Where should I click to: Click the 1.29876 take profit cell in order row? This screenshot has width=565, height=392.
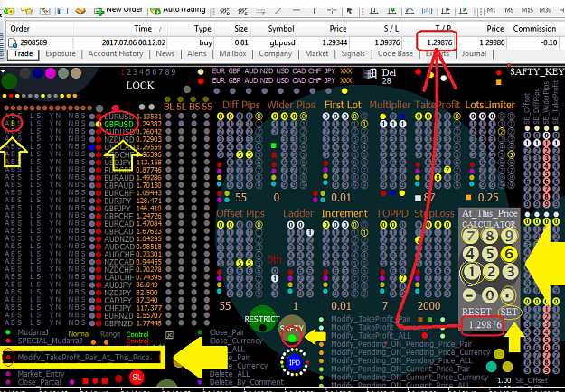click(439, 42)
